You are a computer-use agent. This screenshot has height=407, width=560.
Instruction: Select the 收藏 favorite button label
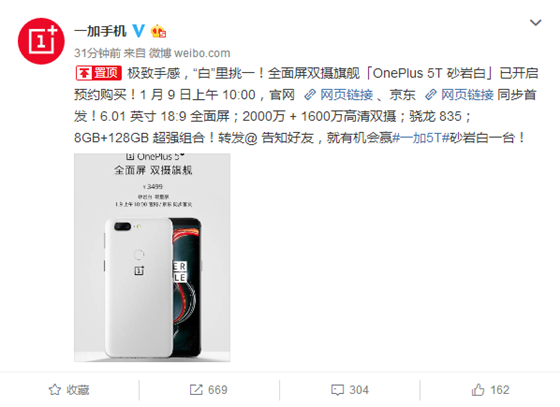coord(78,390)
